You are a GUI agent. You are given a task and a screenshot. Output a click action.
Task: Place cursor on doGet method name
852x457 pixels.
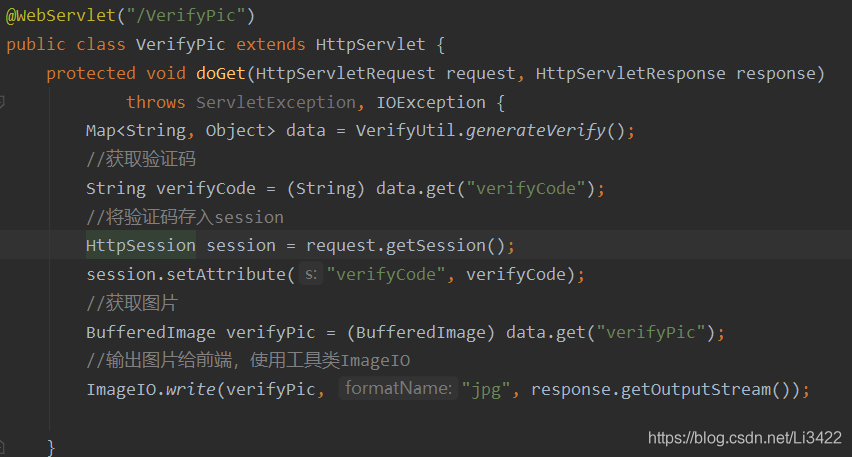pos(220,73)
